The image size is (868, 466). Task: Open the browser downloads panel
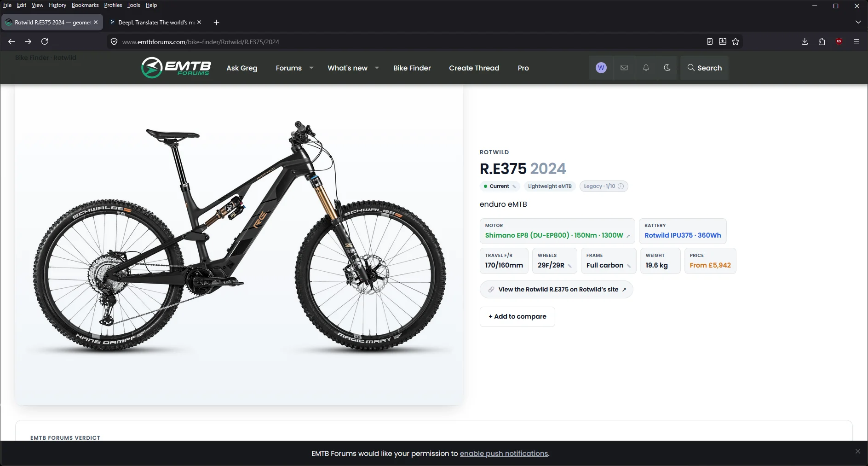805,41
